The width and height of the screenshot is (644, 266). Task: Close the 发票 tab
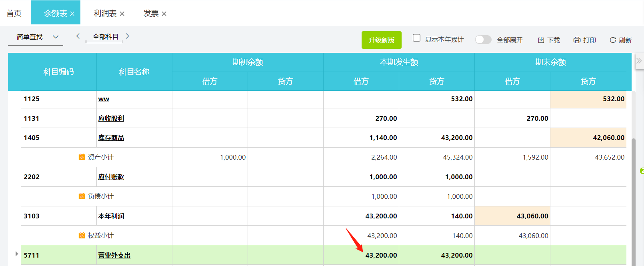coord(164,14)
